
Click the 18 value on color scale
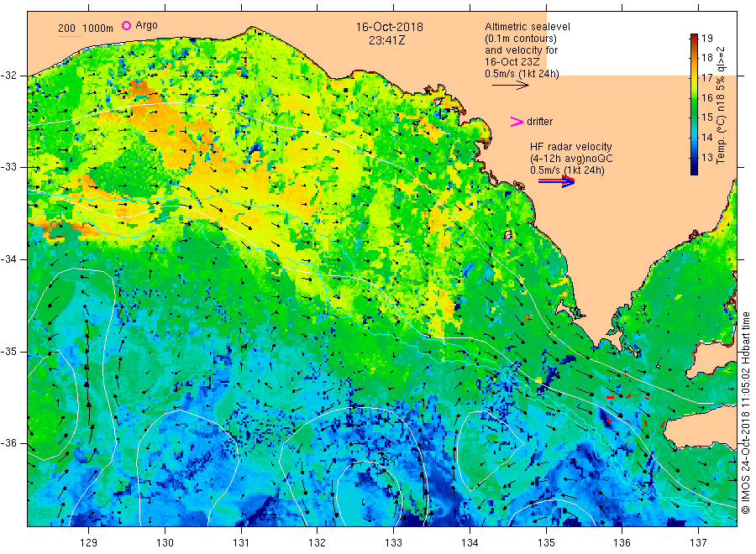pyautogui.click(x=706, y=58)
